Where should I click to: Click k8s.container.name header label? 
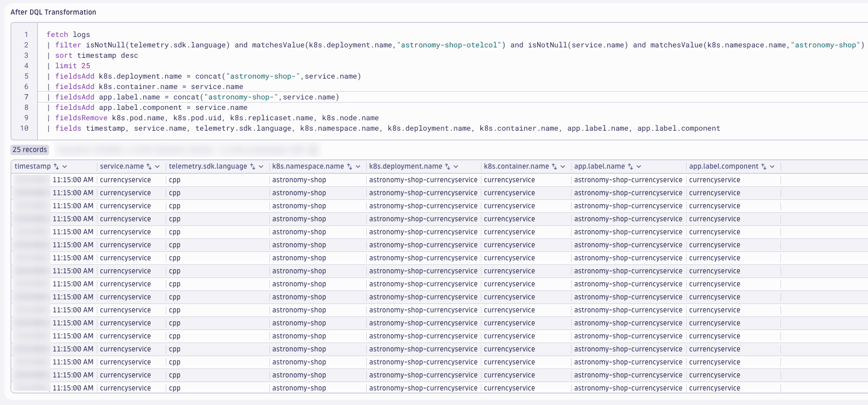click(516, 167)
